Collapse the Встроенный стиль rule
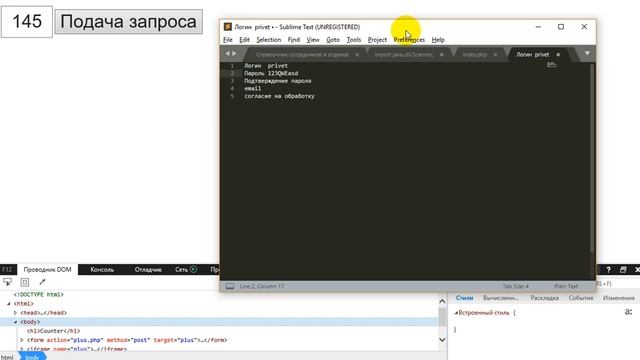This screenshot has height=360, width=640. pos(456,313)
